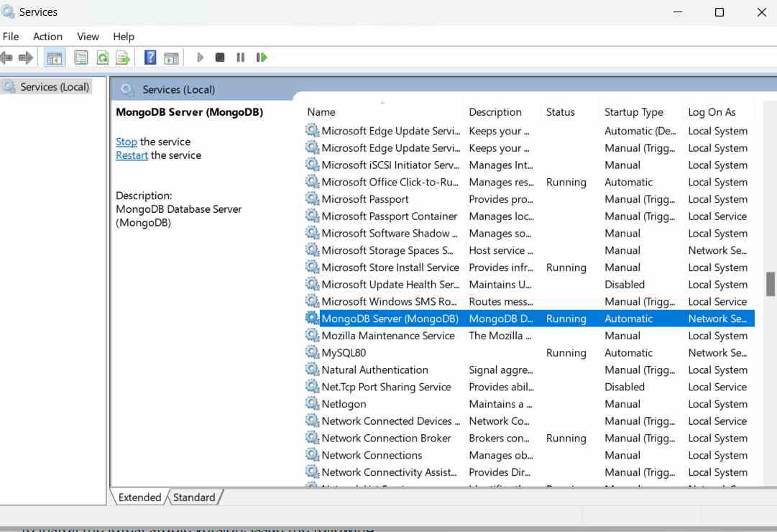Click the Services (Local) pane header
This screenshot has width=777, height=532.
178,89
